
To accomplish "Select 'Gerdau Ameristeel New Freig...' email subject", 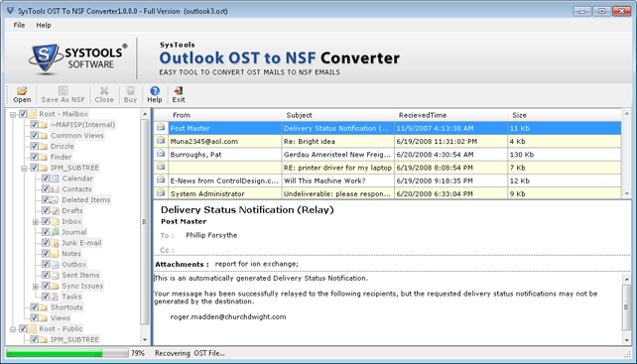I will [337, 155].
